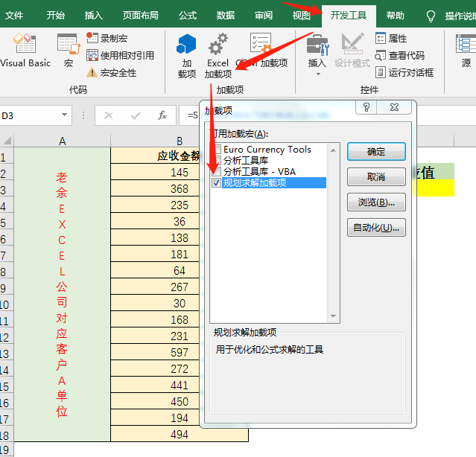
Task: Toggle 设计模式 design mode
Action: point(352,51)
